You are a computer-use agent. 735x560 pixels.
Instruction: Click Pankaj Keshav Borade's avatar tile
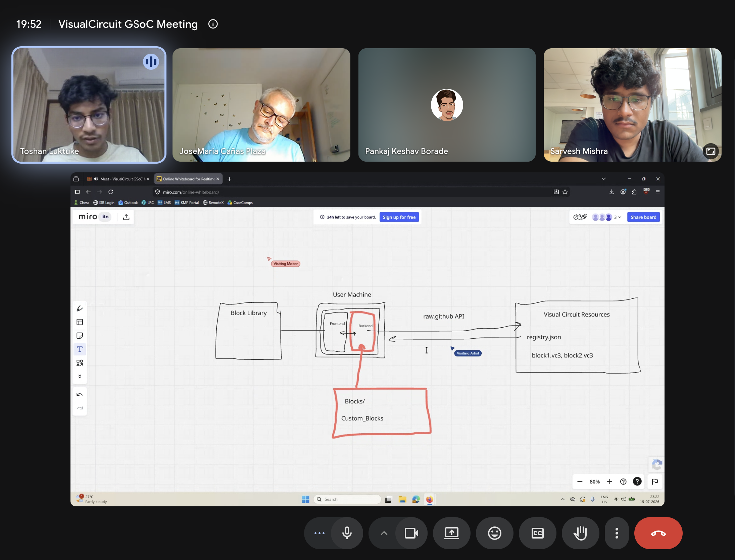[x=447, y=105]
